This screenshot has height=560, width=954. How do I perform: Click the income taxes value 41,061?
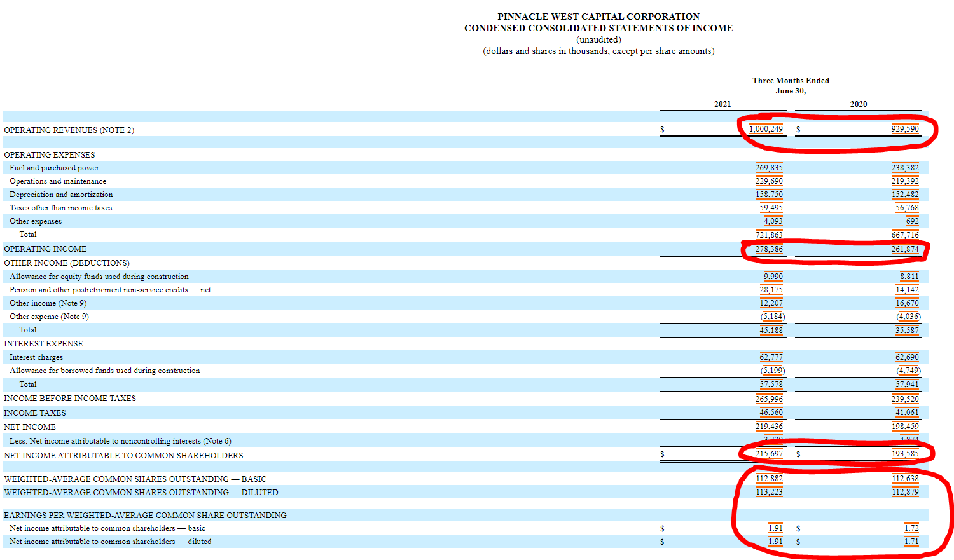(x=907, y=413)
